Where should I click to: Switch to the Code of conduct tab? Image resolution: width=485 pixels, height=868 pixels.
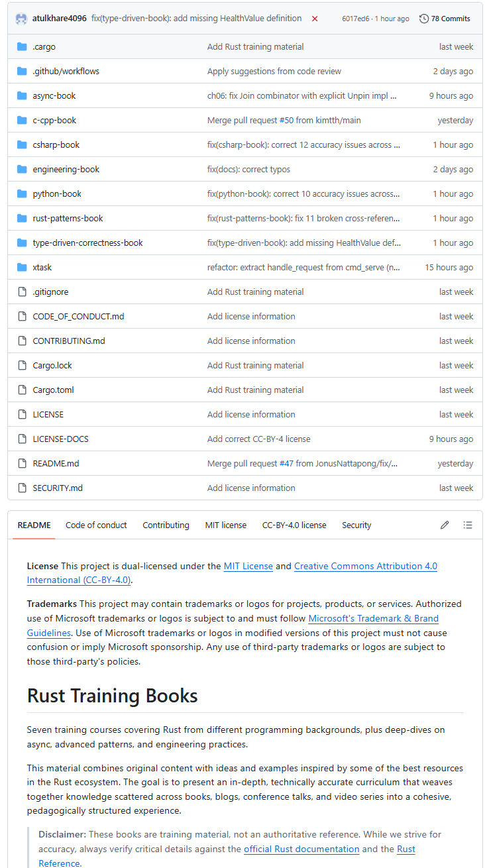click(96, 525)
